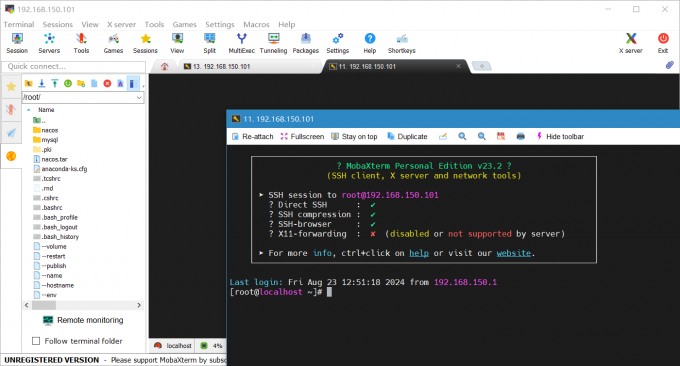Click Duplicate in the detached terminal toolbar

407,136
